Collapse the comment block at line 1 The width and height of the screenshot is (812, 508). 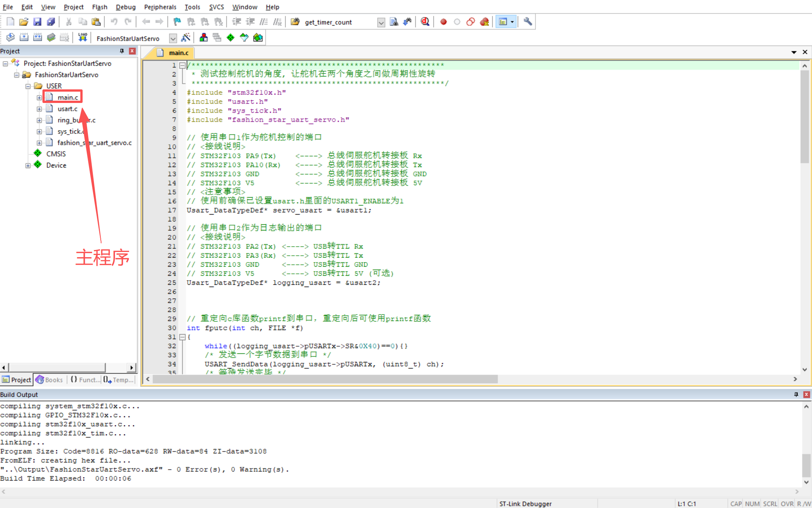point(183,65)
